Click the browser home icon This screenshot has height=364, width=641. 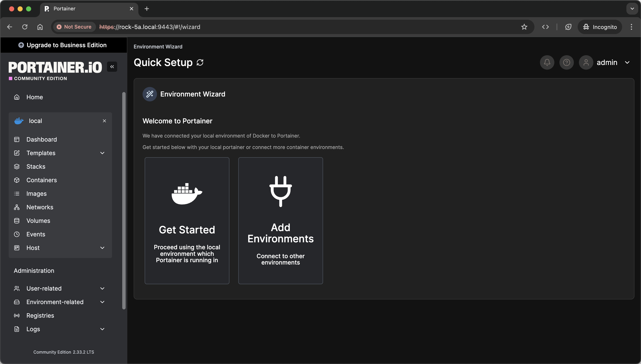[40, 27]
